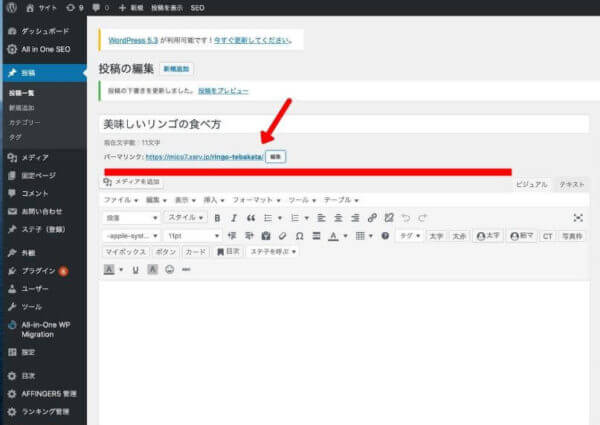Click the 編集 button next to permalink
The image size is (600, 425).
point(276,157)
